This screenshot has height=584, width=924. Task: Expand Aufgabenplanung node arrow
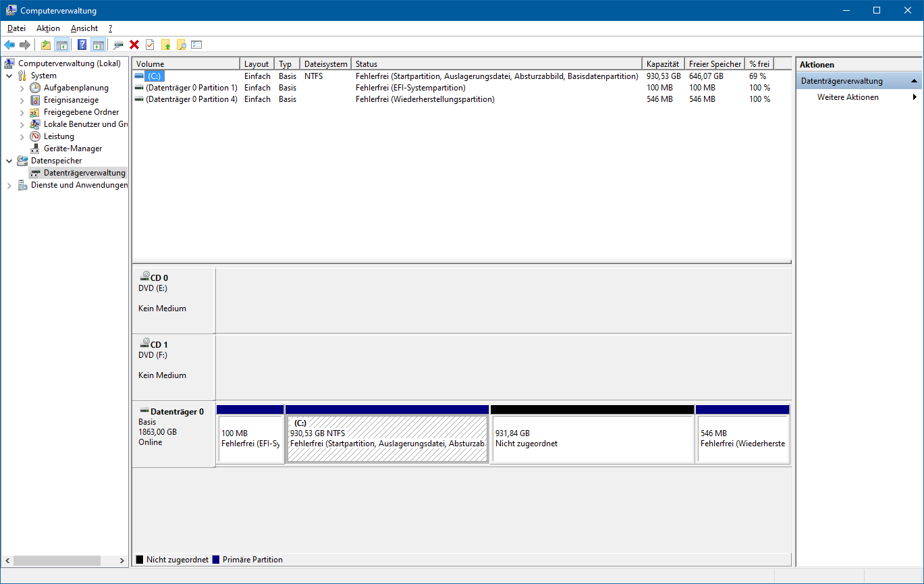(22, 88)
